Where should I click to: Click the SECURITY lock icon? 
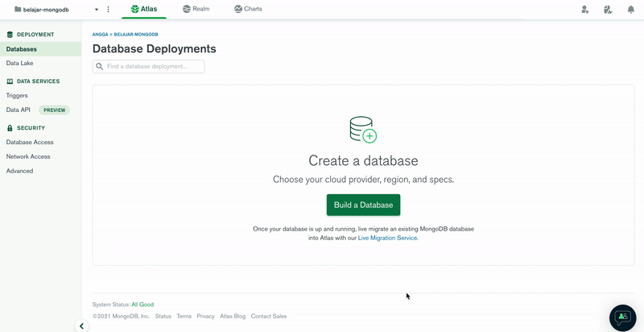click(x=10, y=128)
